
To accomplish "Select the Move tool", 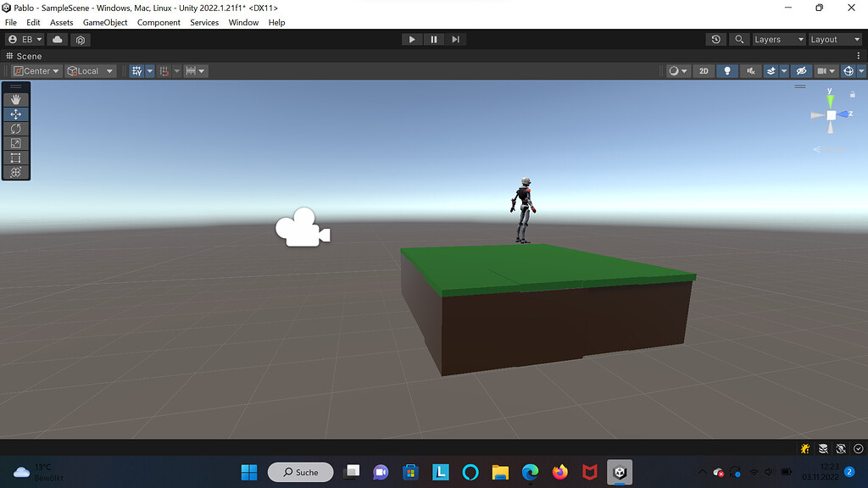I will 16,114.
